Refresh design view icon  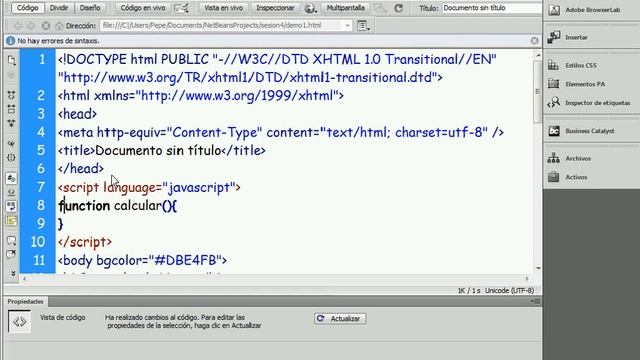399,8
